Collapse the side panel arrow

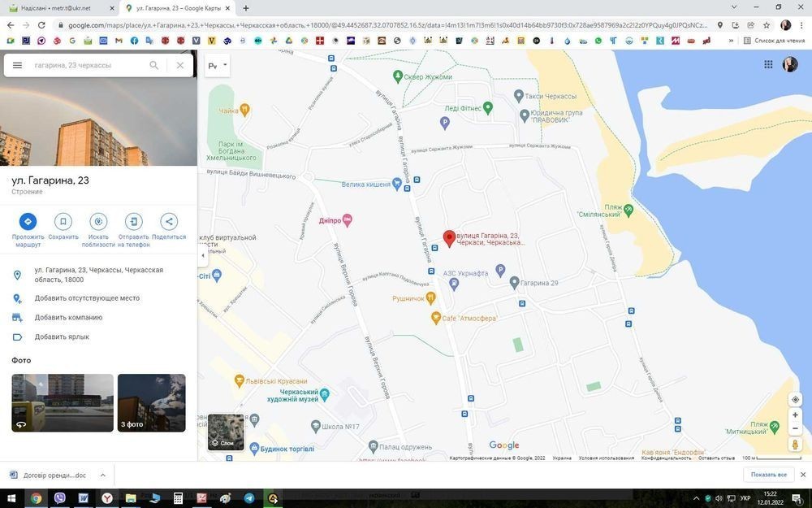(x=203, y=255)
